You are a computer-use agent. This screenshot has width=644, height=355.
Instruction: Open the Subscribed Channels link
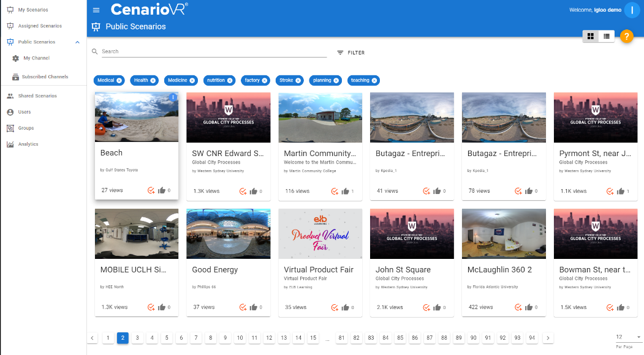point(45,77)
